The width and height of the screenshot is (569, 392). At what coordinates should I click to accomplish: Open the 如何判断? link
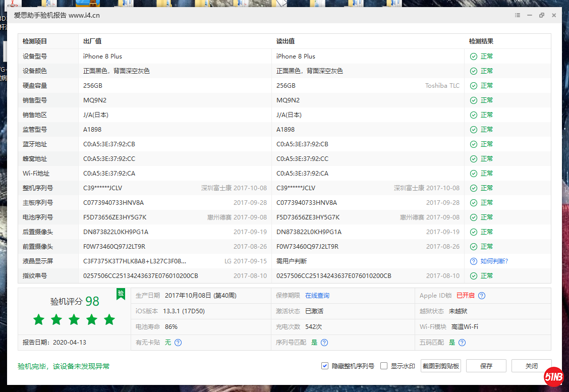click(x=494, y=261)
